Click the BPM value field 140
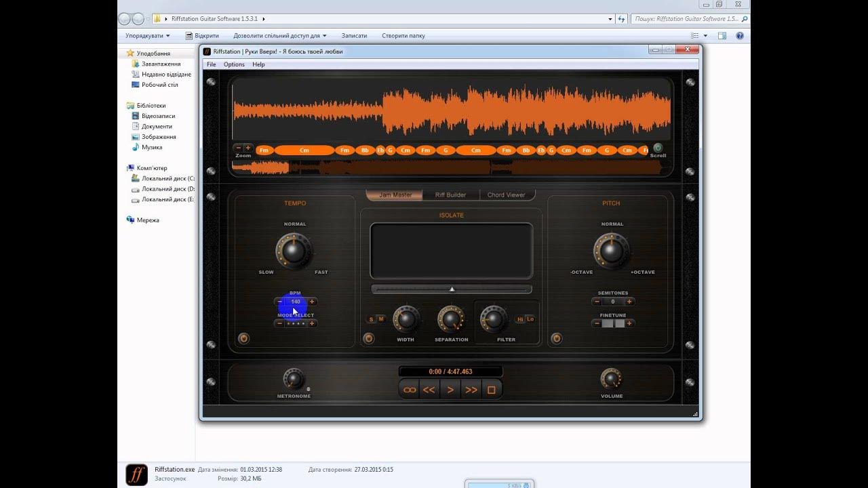 pyautogui.click(x=296, y=302)
